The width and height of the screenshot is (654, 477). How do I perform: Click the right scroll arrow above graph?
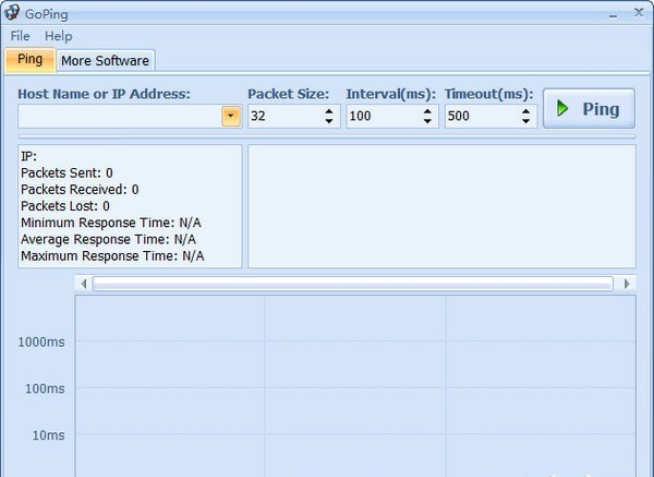coord(627,284)
